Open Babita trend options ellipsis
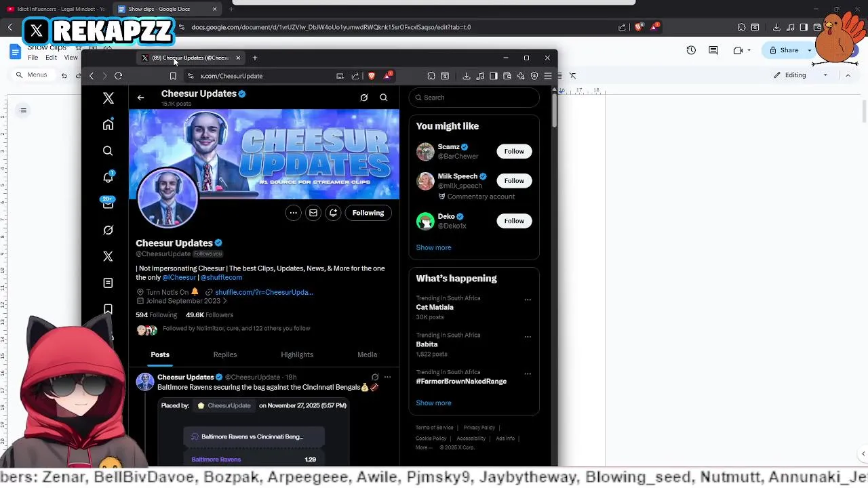Viewport: 868px width, 488px height. coord(528,337)
